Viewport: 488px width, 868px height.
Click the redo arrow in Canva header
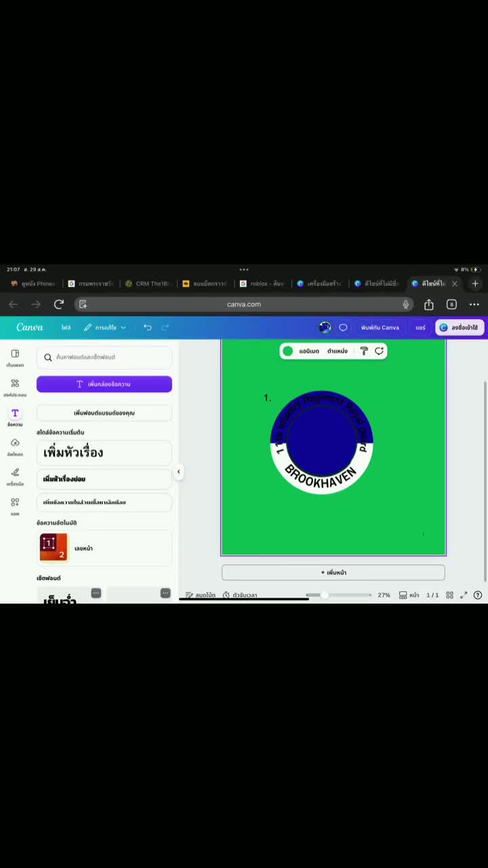point(165,328)
